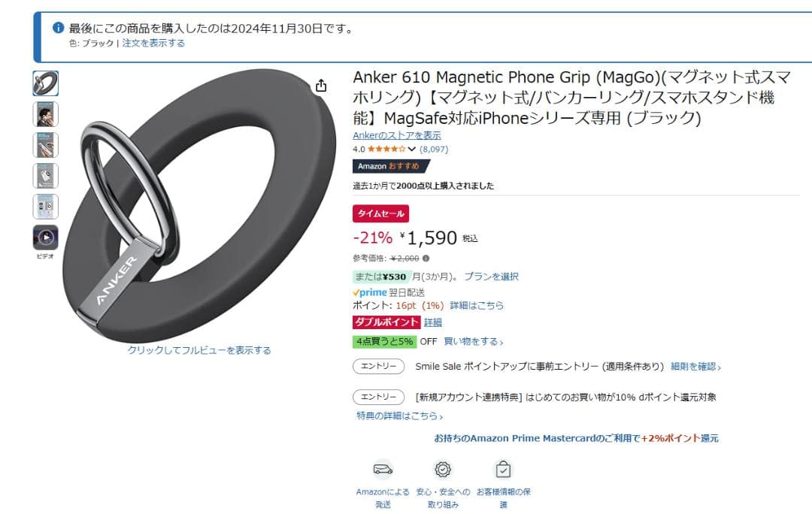
Task: Click the share icon on product image
Action: [x=321, y=86]
